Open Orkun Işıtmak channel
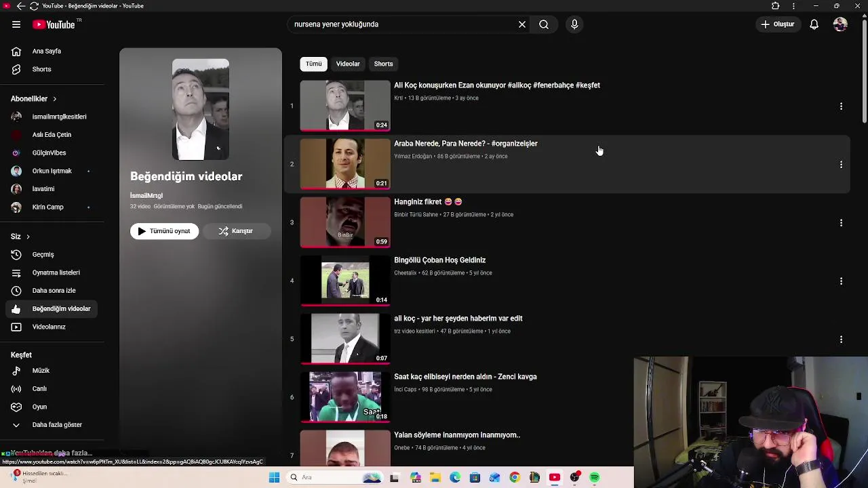 click(52, 171)
